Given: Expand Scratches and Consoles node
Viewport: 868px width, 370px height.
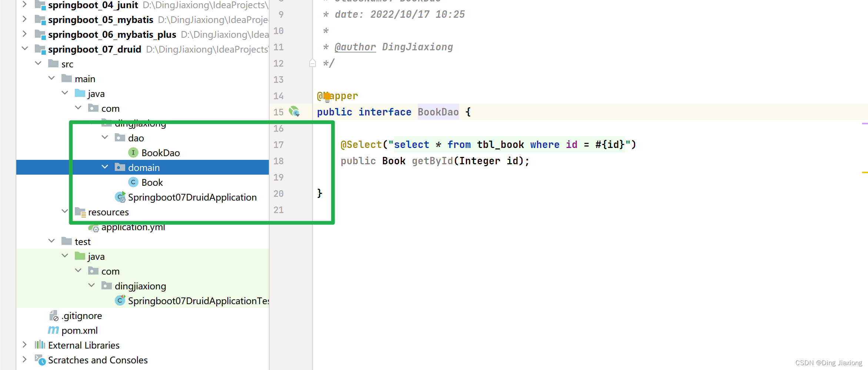Looking at the screenshot, I should (x=24, y=359).
